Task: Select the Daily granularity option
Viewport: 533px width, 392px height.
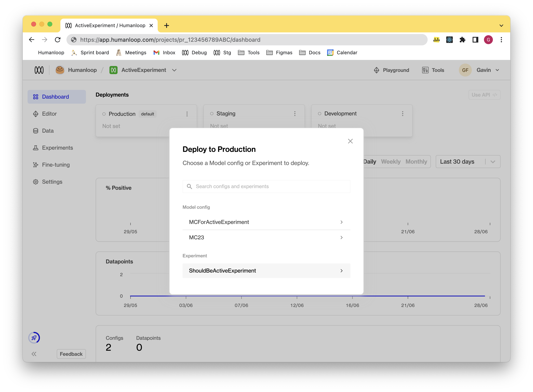Action: (370, 162)
